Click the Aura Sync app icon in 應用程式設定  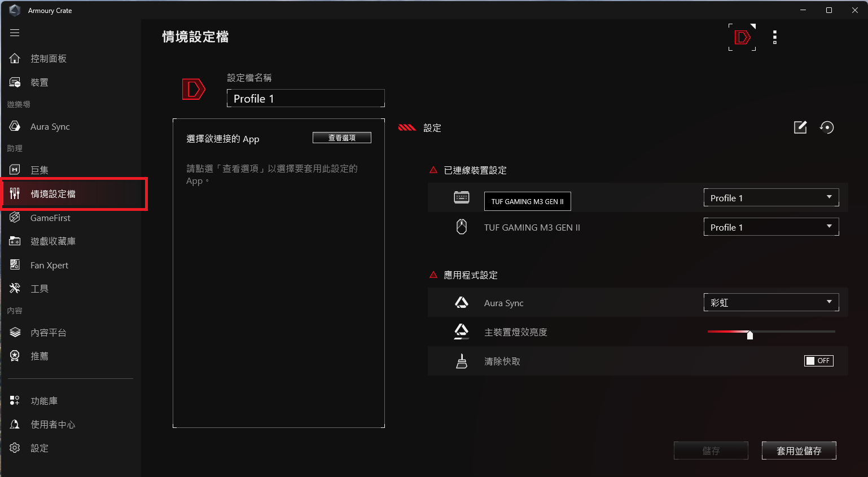(462, 303)
